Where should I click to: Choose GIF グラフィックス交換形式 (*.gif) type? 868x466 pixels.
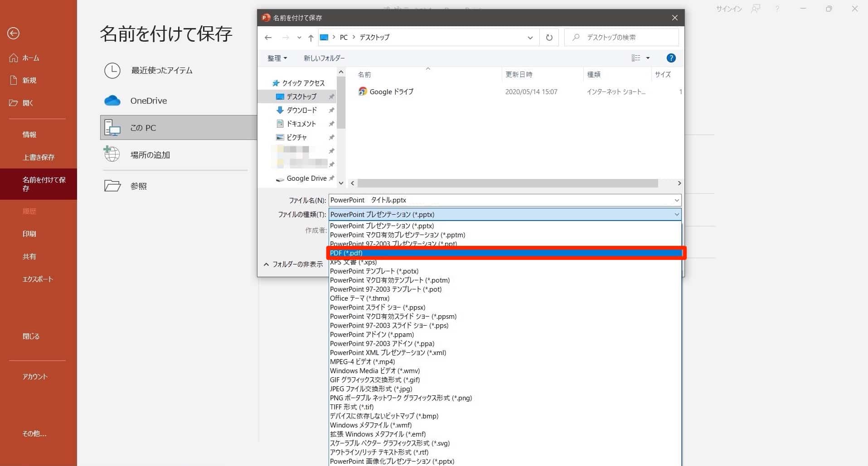(505, 380)
